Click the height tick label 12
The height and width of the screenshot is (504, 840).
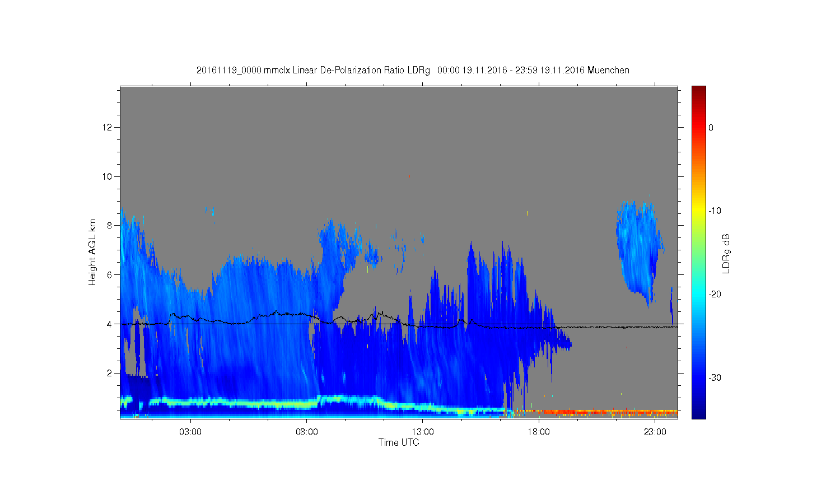[x=108, y=128]
